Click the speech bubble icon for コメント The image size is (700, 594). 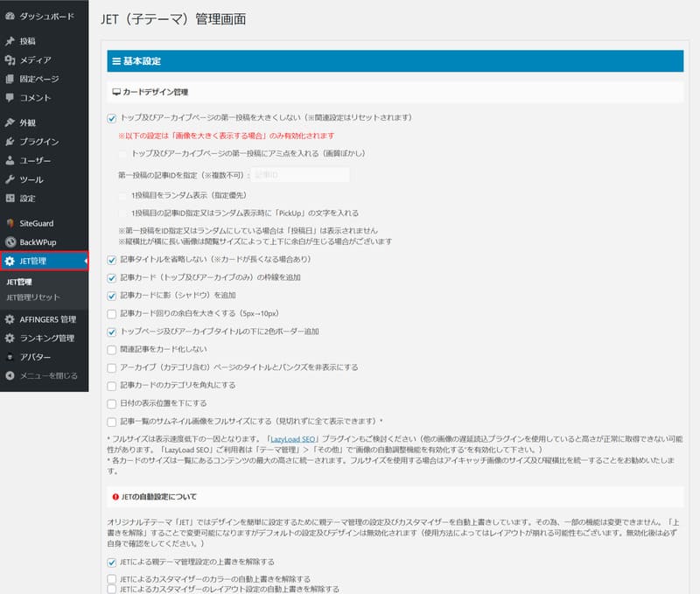[10, 98]
